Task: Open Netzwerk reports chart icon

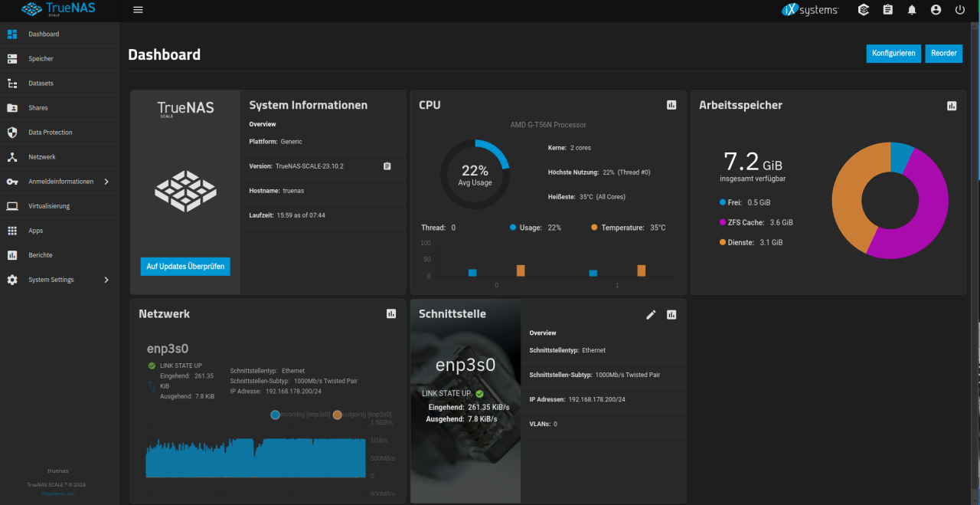Action: pyautogui.click(x=391, y=313)
